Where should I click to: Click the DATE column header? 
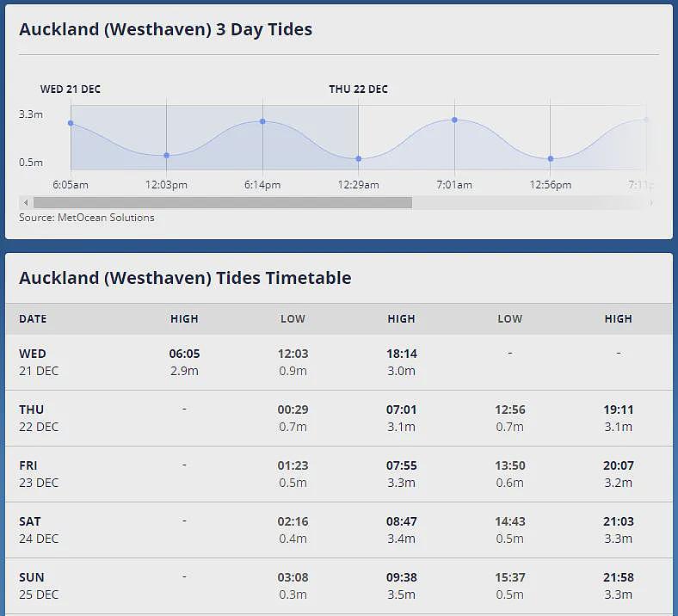point(33,318)
